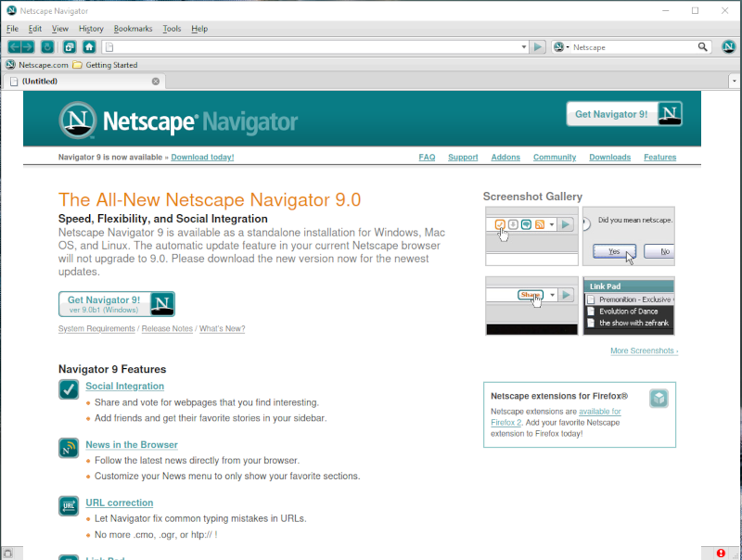Open the Support link
The height and width of the screenshot is (560, 742).
point(463,157)
